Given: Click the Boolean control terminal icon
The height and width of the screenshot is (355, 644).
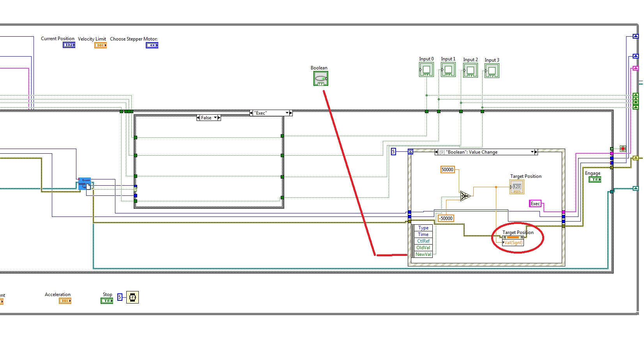Looking at the screenshot, I should (321, 78).
